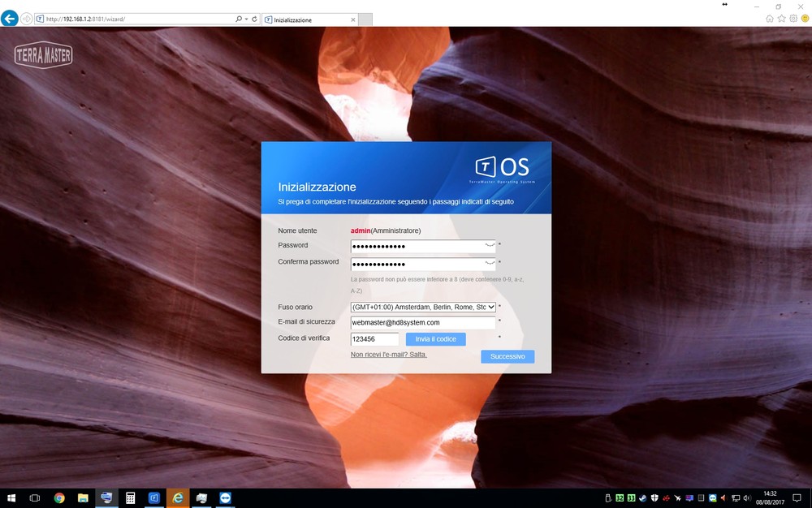Launch Google Chrome from the taskbar

tap(59, 497)
